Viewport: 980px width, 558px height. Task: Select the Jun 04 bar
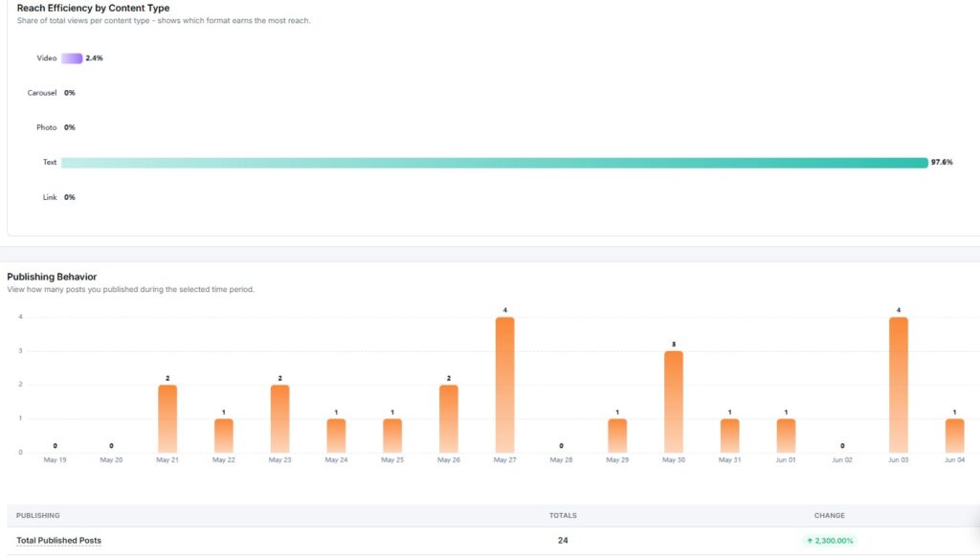[x=955, y=435]
